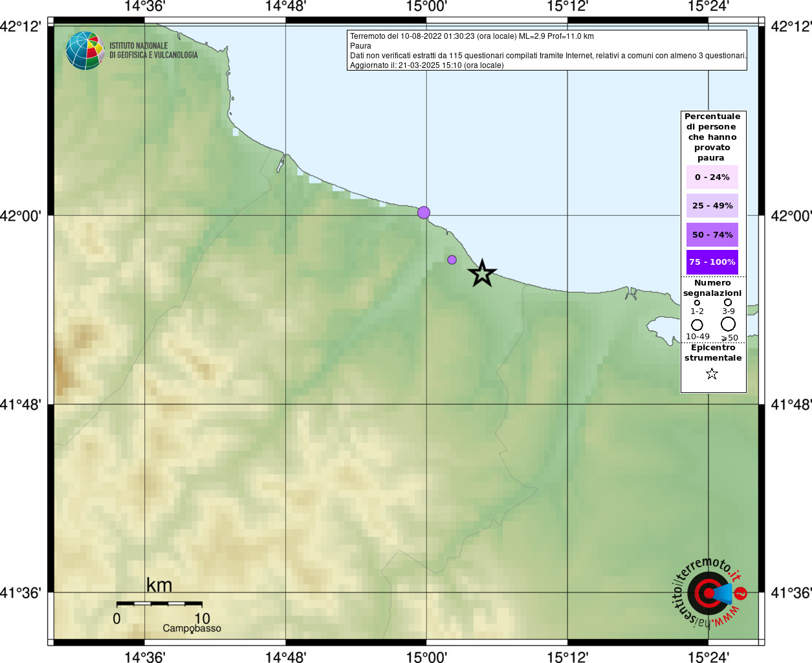Click the INGV globe logo
Screen dimensions: 812x663
(x=85, y=51)
